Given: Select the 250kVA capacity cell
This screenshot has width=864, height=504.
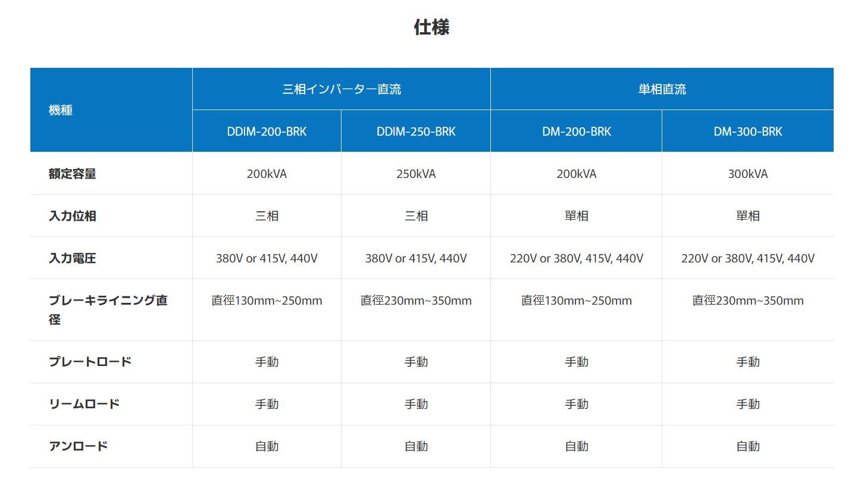Looking at the screenshot, I should tap(416, 174).
